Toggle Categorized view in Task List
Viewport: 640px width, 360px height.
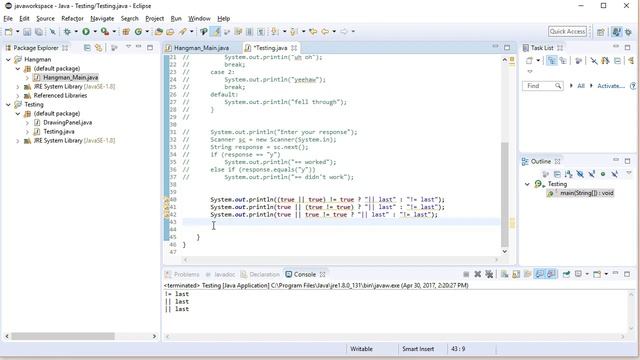pyautogui.click(x=552, y=61)
